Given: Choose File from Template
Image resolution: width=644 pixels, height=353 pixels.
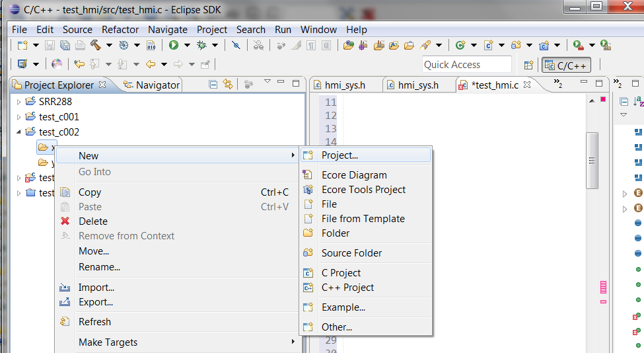Looking at the screenshot, I should coord(365,219).
